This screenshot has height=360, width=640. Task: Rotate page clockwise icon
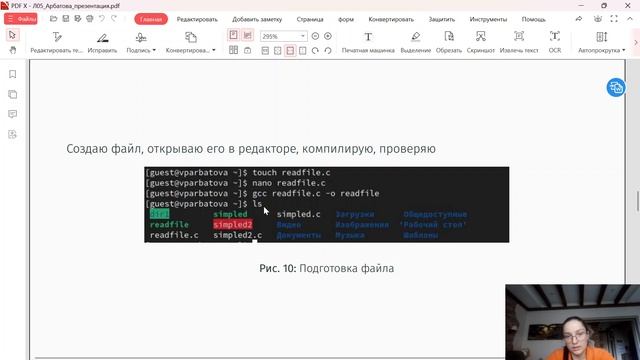click(315, 51)
